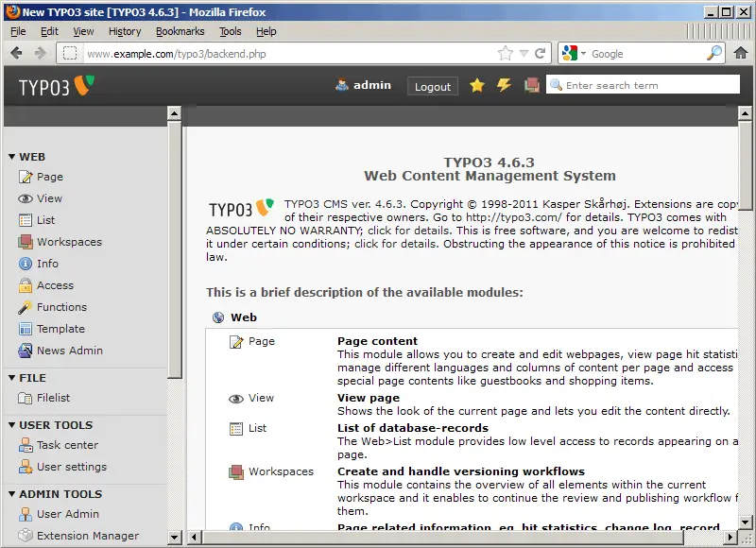Open the clear cache lightning bolt menu
The image size is (756, 548).
[504, 85]
